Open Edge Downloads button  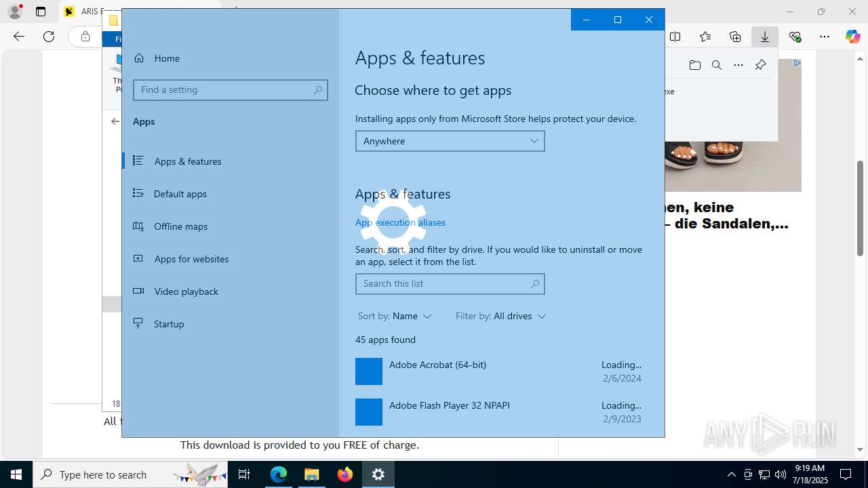tap(765, 37)
